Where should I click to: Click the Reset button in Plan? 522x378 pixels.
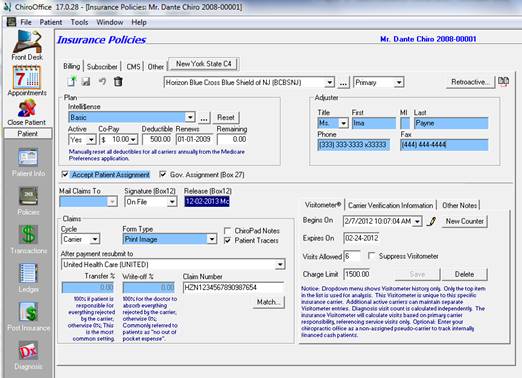coord(226,117)
